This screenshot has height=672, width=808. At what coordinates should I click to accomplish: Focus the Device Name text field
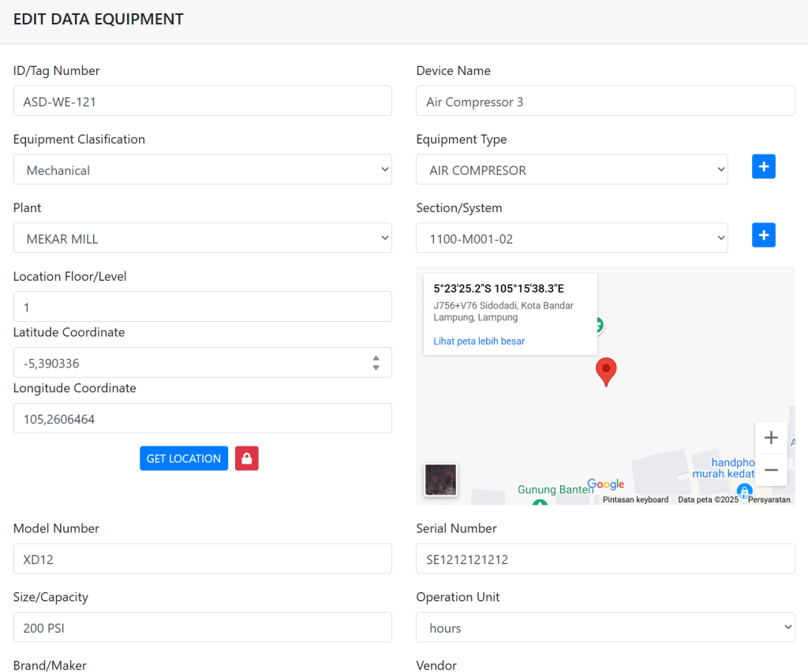point(605,101)
